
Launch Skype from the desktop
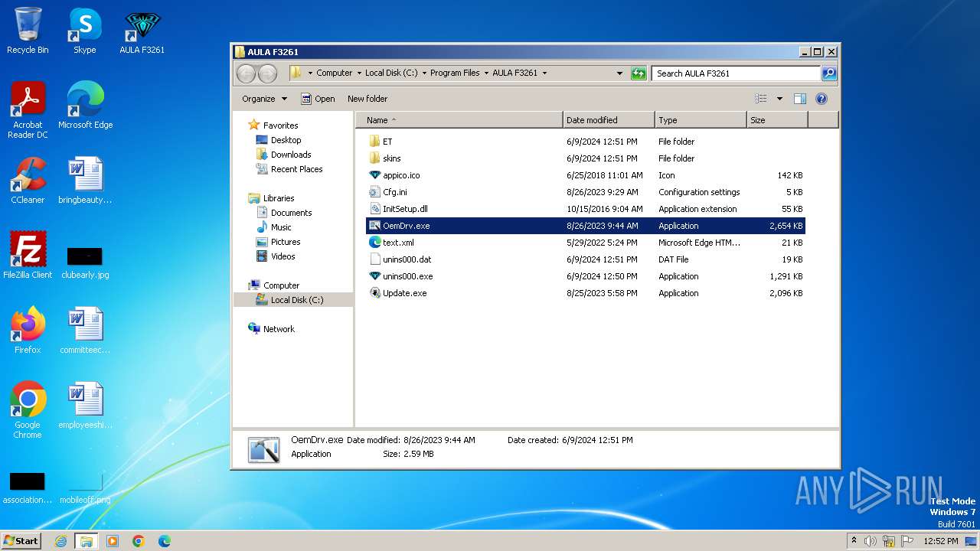click(85, 31)
